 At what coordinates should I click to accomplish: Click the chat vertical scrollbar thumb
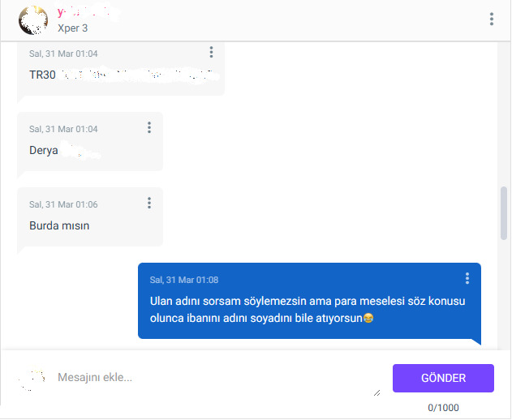tap(504, 213)
